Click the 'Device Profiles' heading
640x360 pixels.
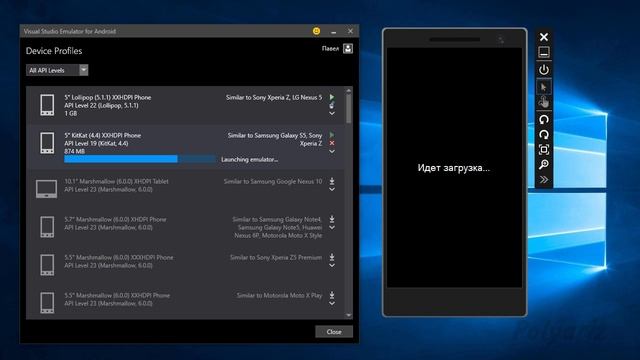pyautogui.click(x=54, y=51)
